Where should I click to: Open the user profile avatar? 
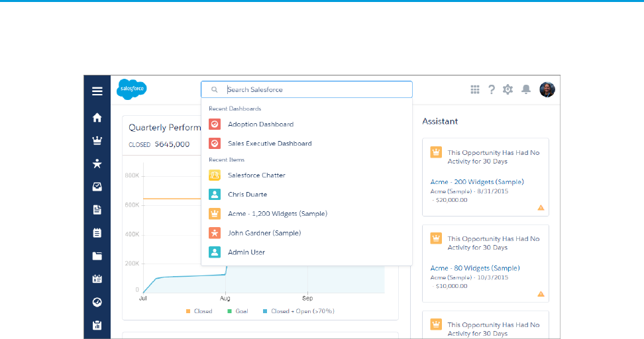[547, 89]
